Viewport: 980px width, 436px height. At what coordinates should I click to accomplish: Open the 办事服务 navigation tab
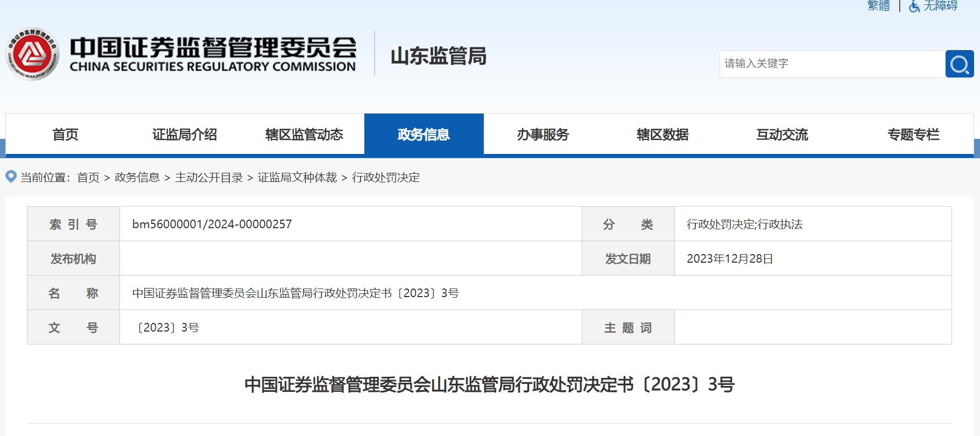(x=543, y=134)
